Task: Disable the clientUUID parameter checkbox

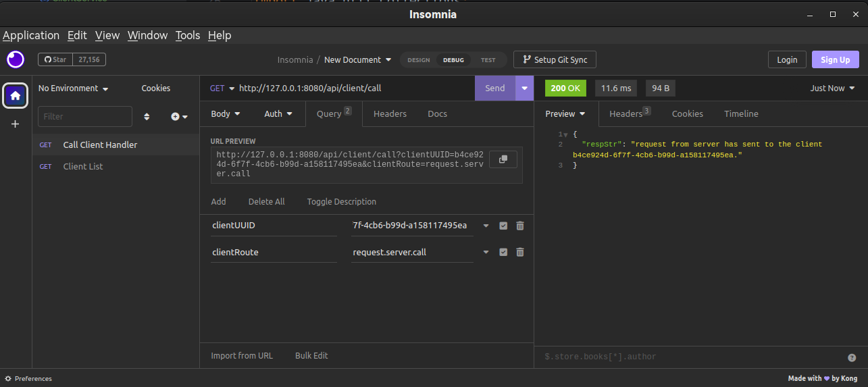Action: (x=503, y=226)
